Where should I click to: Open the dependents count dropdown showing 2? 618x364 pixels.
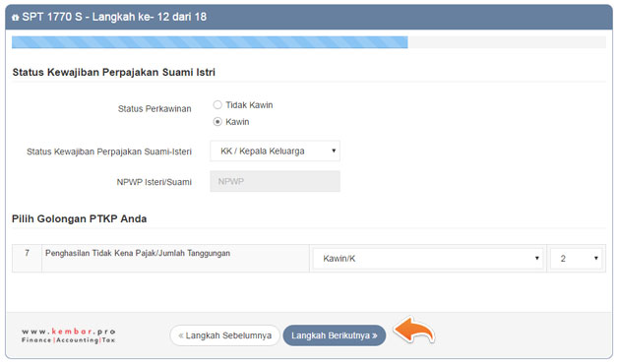click(x=577, y=259)
